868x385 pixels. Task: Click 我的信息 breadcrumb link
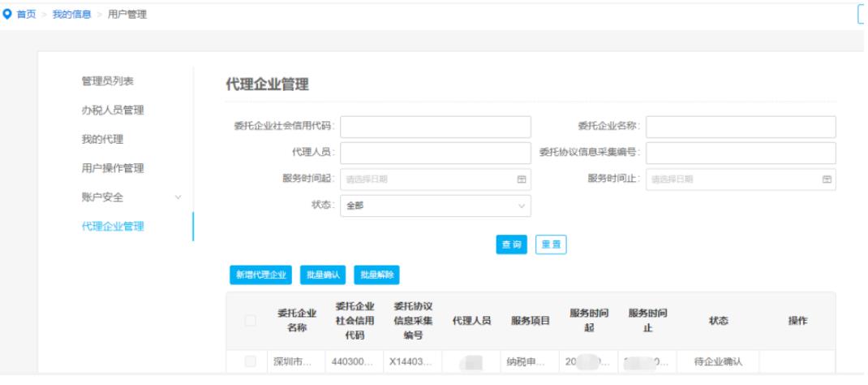click(71, 15)
